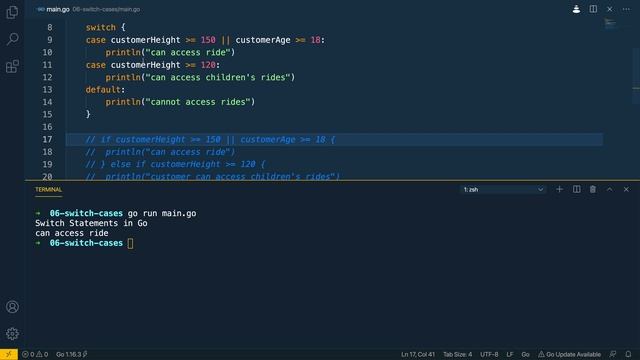Open the Explorer view in activity bar
The width and height of the screenshot is (640, 360).
coord(12,12)
